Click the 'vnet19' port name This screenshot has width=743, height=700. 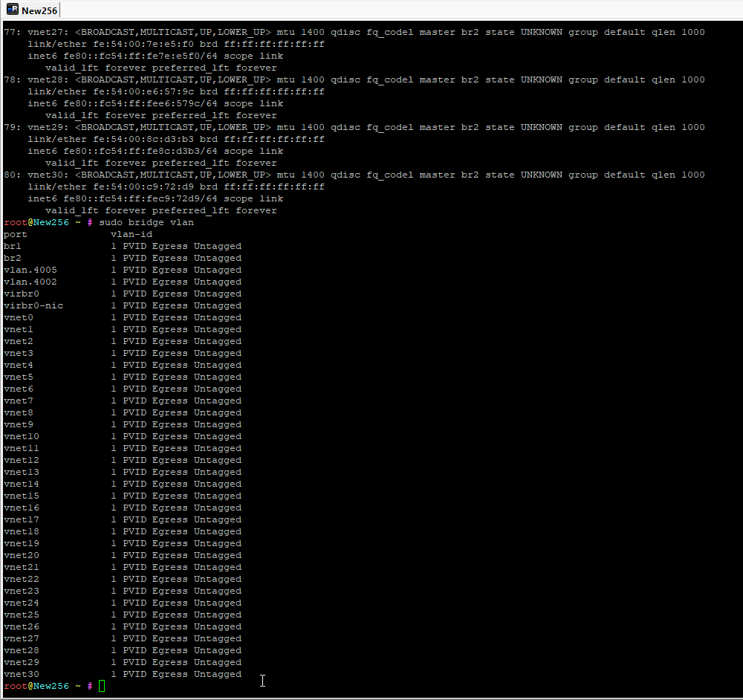tap(22, 544)
